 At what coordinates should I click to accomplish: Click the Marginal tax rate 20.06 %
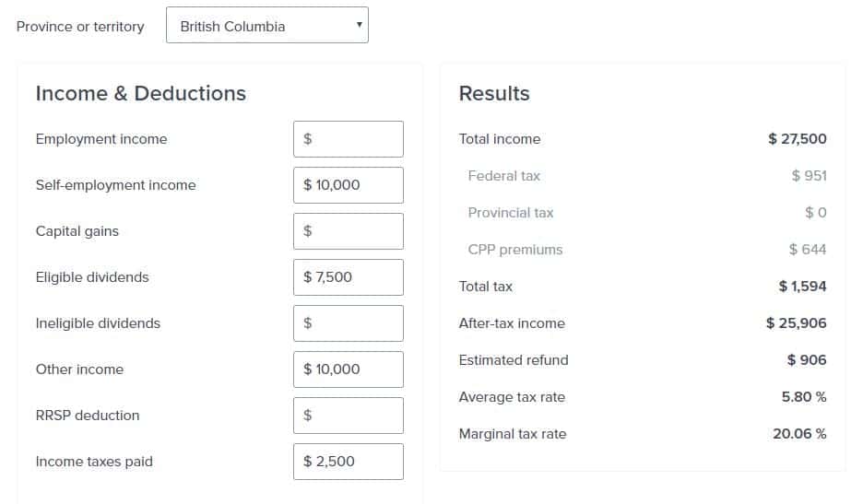[799, 434]
